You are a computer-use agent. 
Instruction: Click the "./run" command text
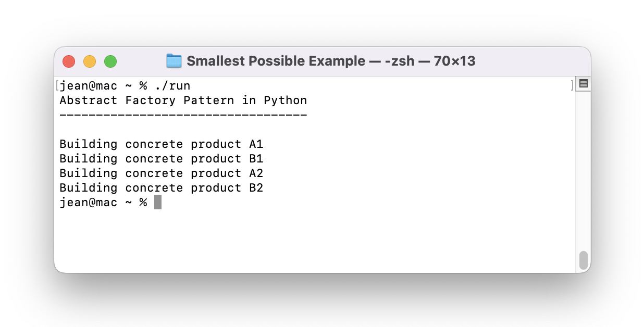click(172, 86)
